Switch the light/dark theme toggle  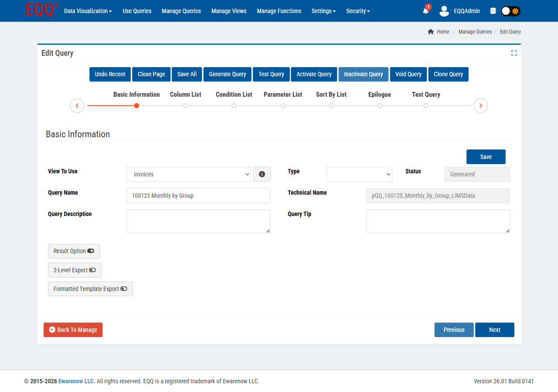coord(507,11)
